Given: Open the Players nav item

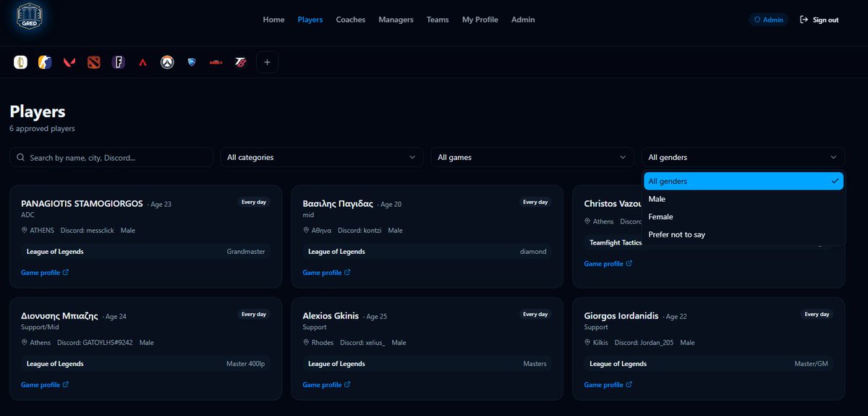Looking at the screenshot, I should [310, 20].
